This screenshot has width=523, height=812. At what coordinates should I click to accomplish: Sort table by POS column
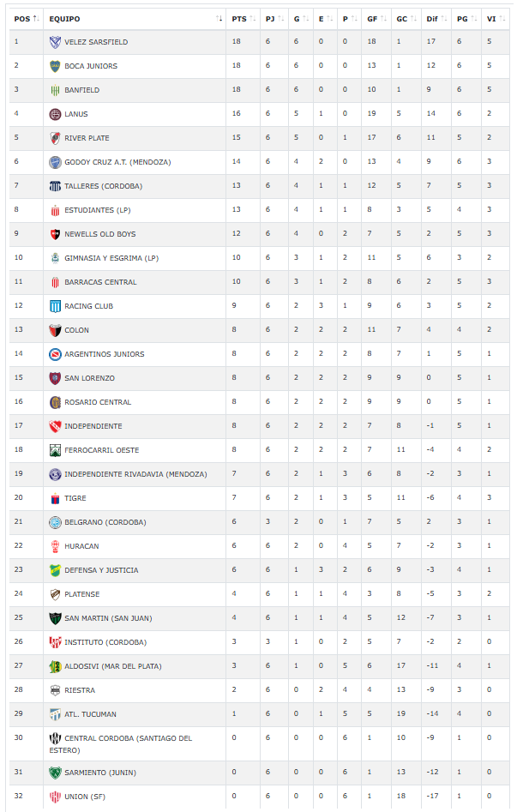click(x=26, y=18)
